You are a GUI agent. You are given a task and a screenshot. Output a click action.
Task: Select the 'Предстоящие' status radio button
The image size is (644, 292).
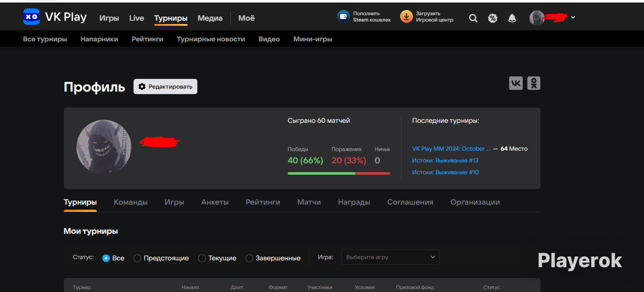(137, 258)
